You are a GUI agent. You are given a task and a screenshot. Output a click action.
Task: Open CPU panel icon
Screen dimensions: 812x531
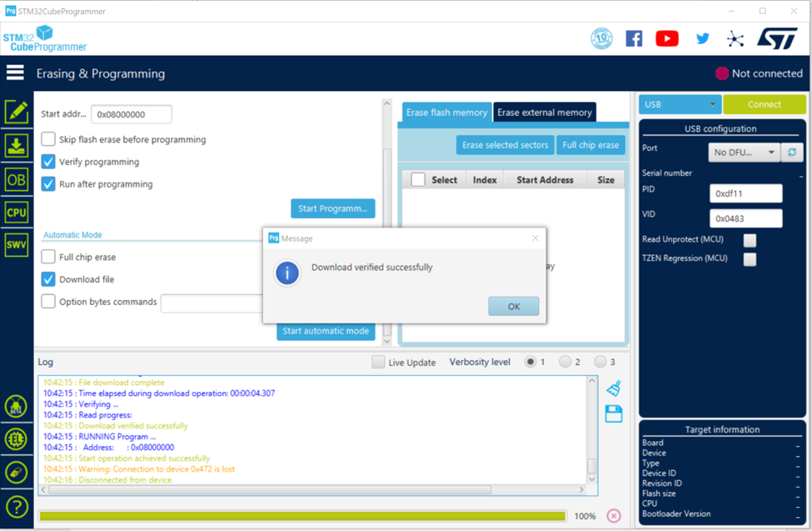pos(17,212)
